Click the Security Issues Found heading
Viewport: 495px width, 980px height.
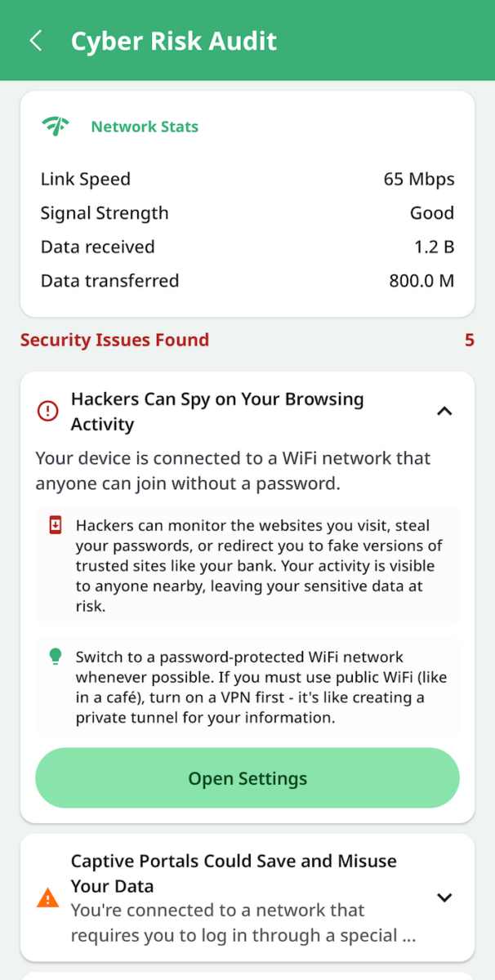point(114,340)
